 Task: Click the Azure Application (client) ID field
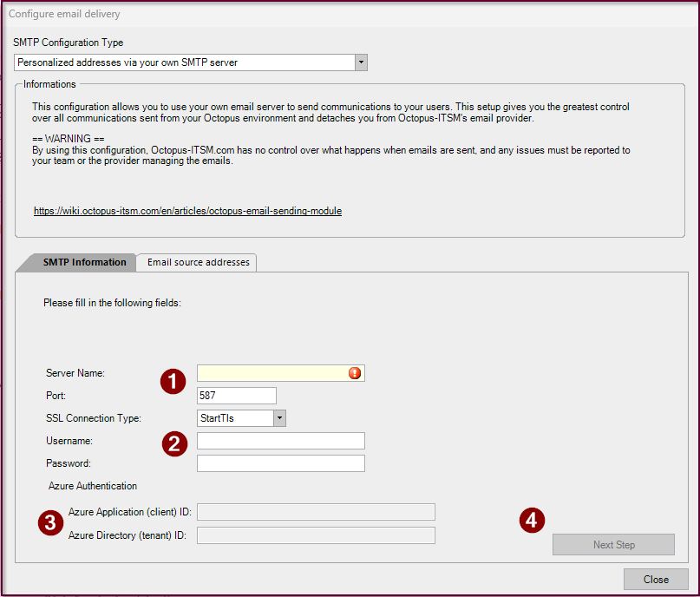click(x=316, y=512)
